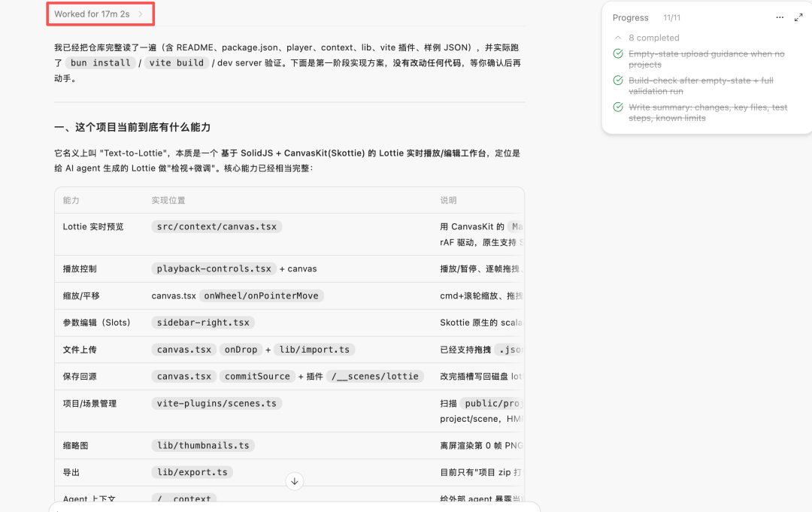The image size is (812, 512).
Task: Click the 'onWheel/onPointerMove' code chip
Action: tap(261, 295)
